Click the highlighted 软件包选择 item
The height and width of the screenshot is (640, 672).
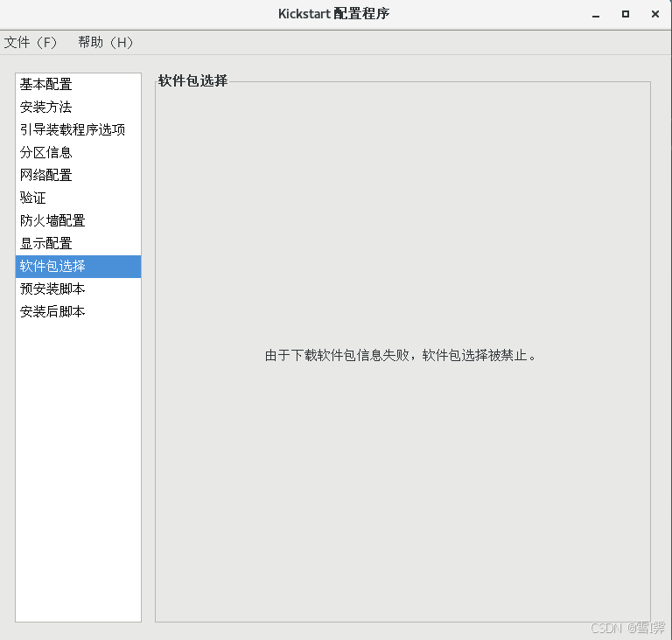click(x=78, y=267)
